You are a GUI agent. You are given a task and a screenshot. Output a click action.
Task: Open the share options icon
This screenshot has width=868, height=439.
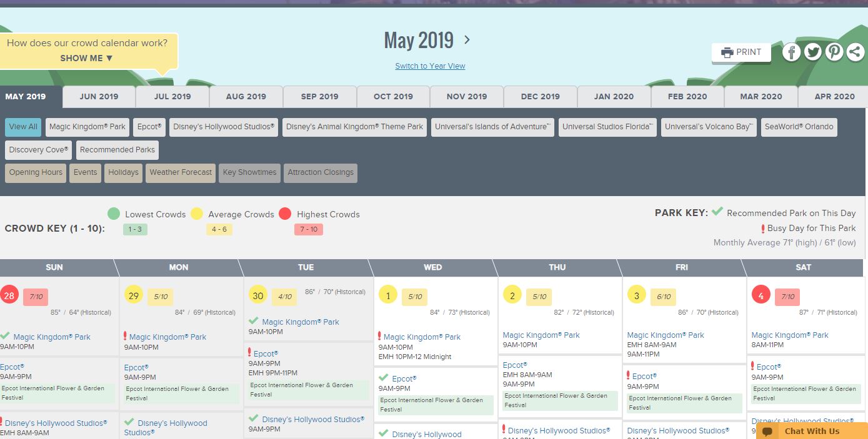[855, 52]
